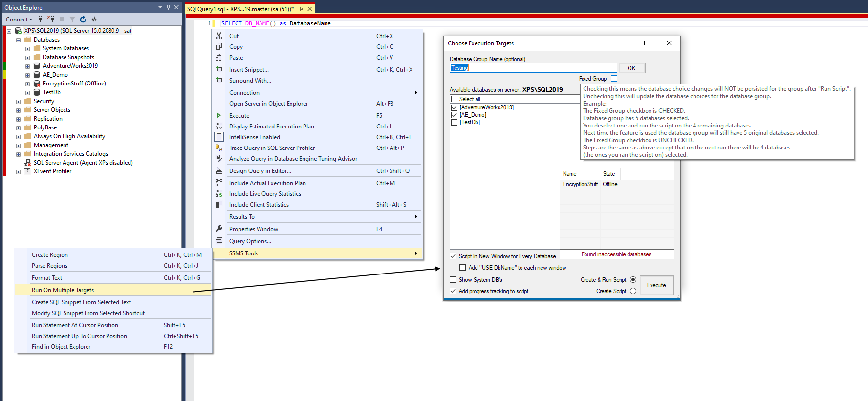Click the Display Estimated Execution Plan icon

[219, 127]
